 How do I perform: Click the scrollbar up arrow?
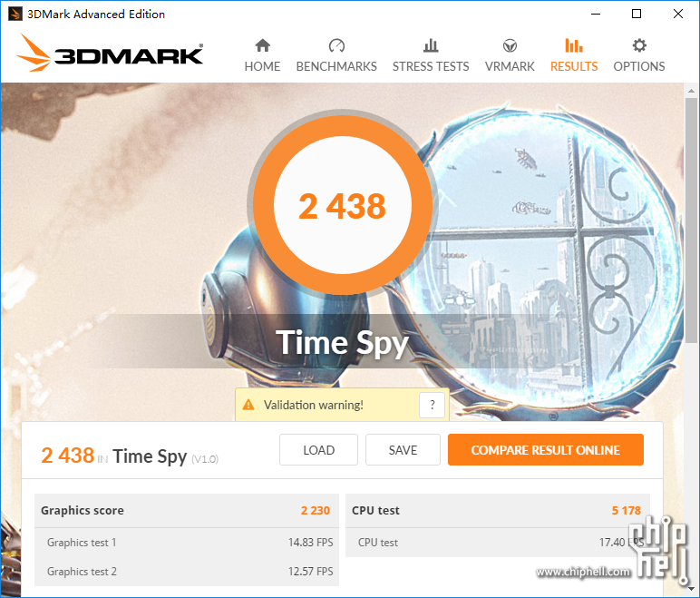coord(691,91)
